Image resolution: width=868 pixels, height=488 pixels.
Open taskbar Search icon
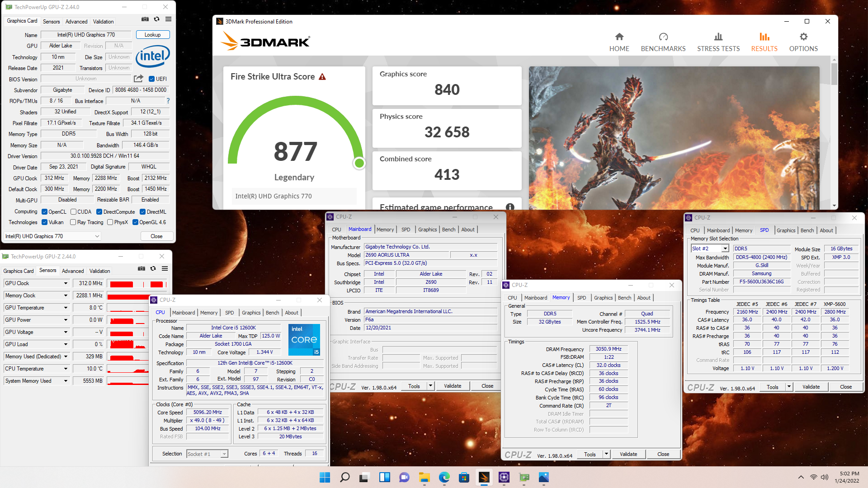pyautogui.click(x=344, y=477)
